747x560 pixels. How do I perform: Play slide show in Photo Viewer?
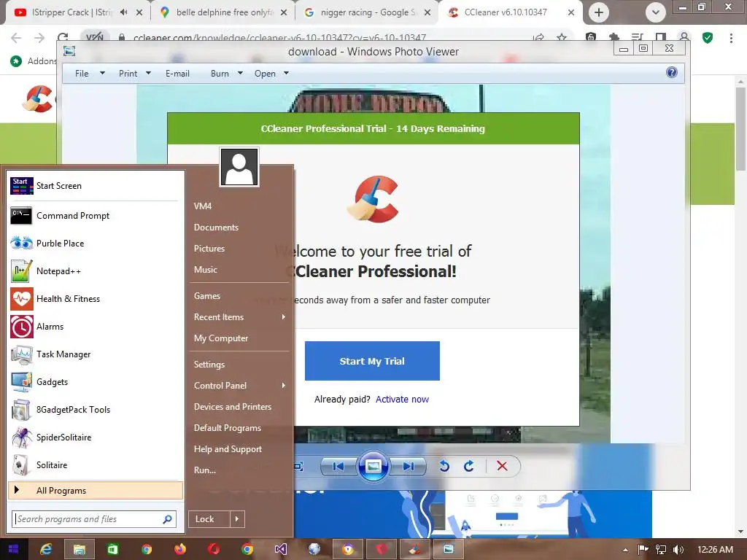click(x=373, y=466)
